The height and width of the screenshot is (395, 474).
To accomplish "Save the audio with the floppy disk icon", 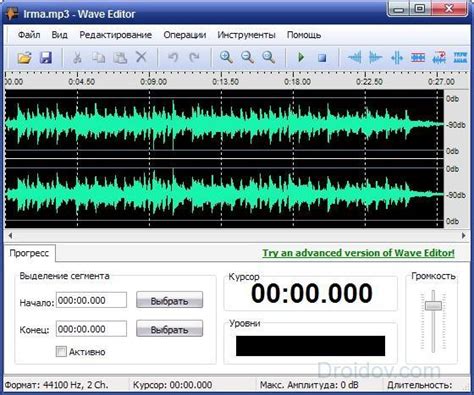I will click(46, 58).
